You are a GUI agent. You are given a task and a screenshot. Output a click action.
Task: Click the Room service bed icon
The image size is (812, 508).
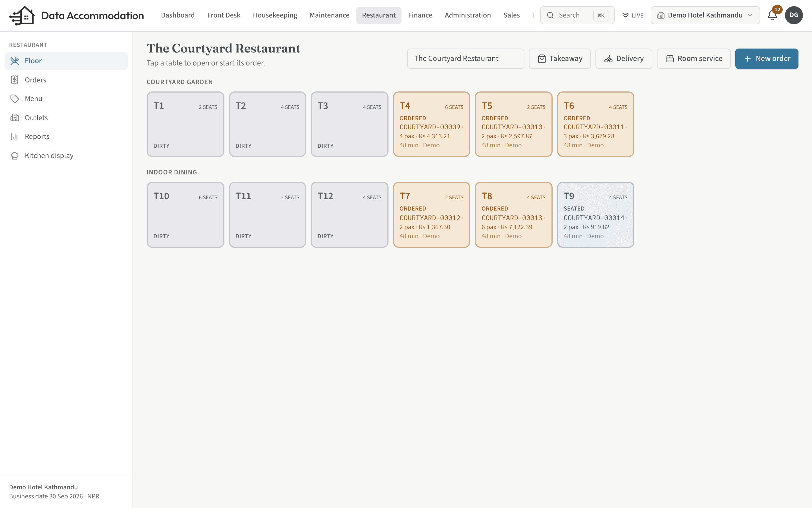coord(670,59)
